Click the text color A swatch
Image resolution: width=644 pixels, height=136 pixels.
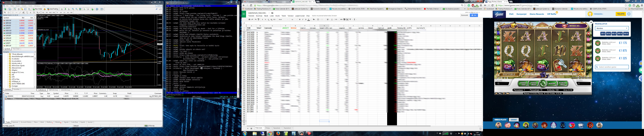click(x=309, y=20)
